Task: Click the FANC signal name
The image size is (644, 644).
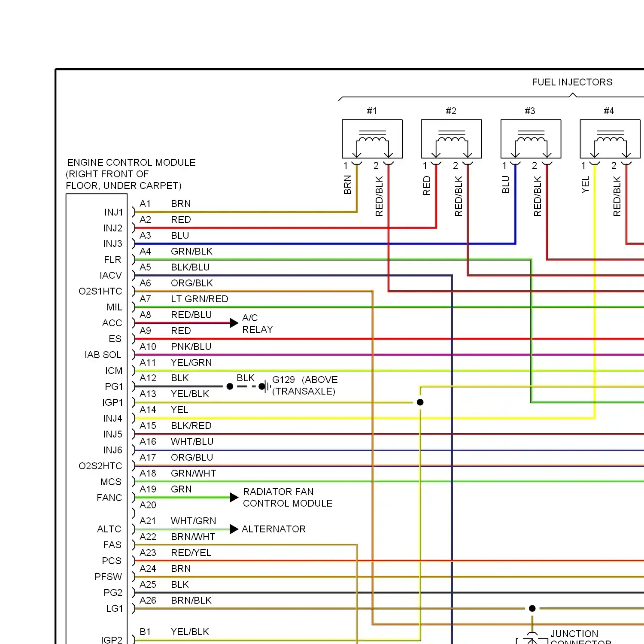Action: (x=109, y=498)
